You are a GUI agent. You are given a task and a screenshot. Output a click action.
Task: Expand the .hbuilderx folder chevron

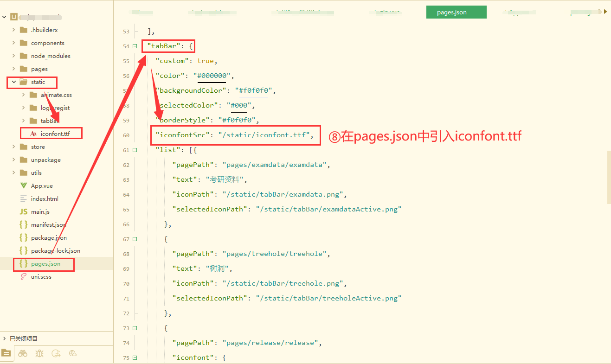[13, 30]
